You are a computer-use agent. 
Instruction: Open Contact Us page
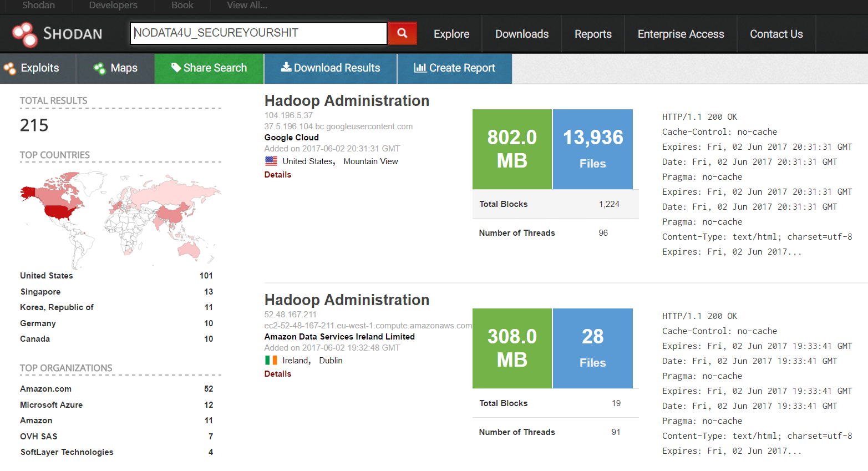[x=776, y=34]
